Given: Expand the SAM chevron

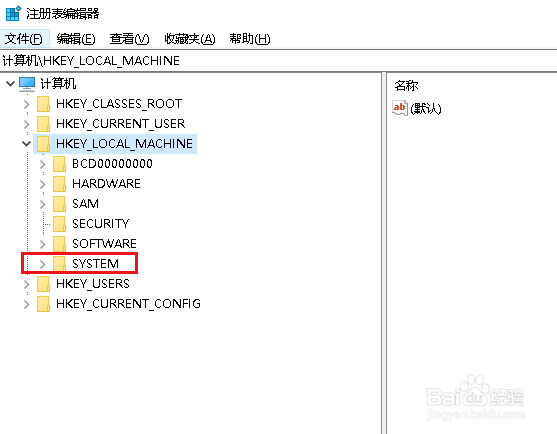Looking at the screenshot, I should (43, 204).
